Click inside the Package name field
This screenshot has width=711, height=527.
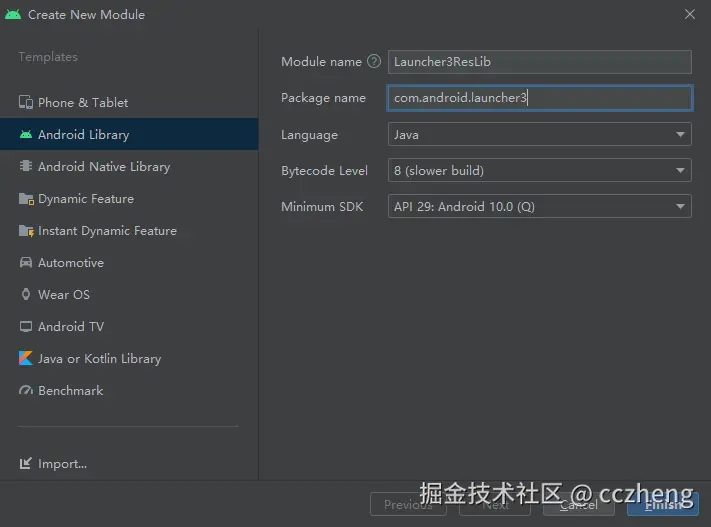[540, 98]
